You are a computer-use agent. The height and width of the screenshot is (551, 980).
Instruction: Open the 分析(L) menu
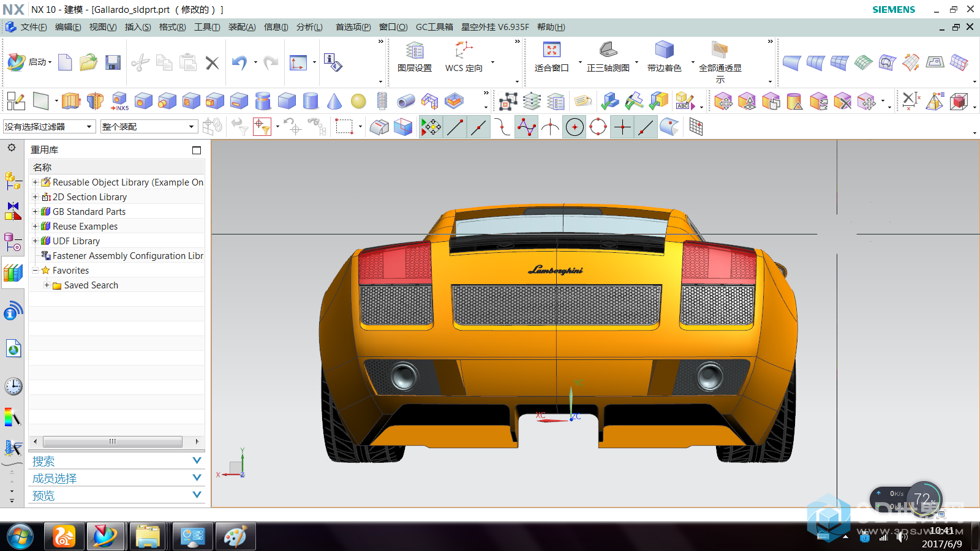pos(309,27)
